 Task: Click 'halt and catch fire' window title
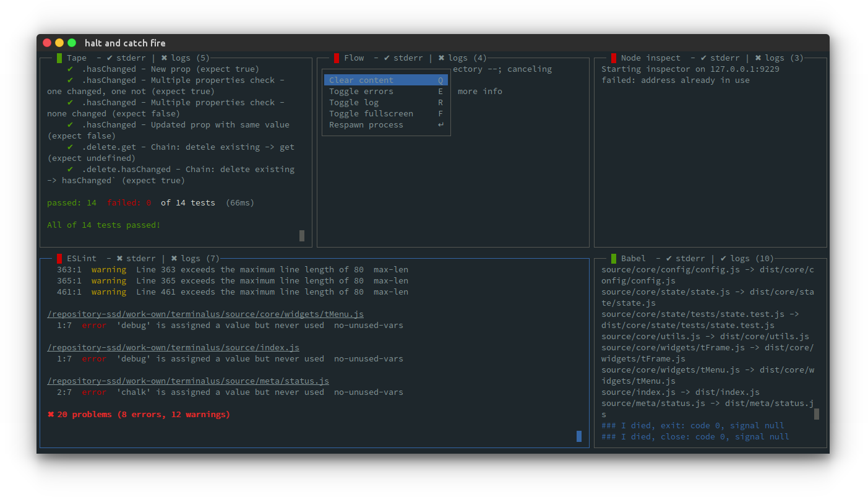tap(125, 43)
